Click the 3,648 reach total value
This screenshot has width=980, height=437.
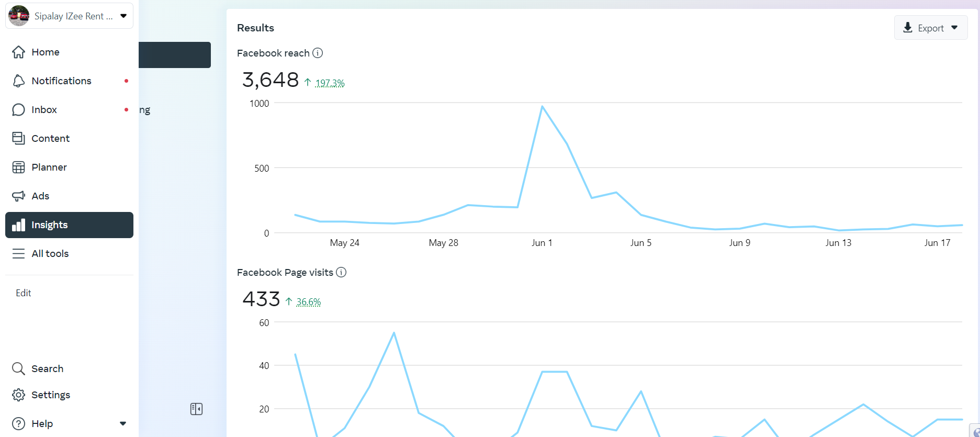(x=271, y=80)
